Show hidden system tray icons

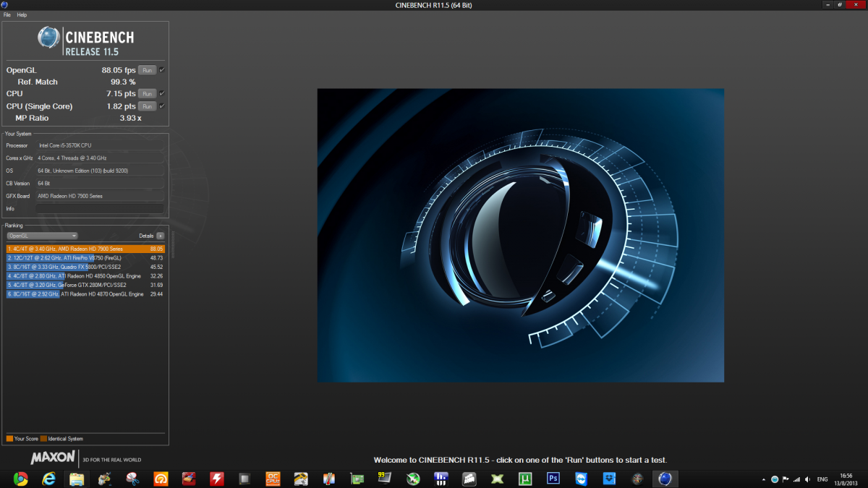pyautogui.click(x=764, y=479)
